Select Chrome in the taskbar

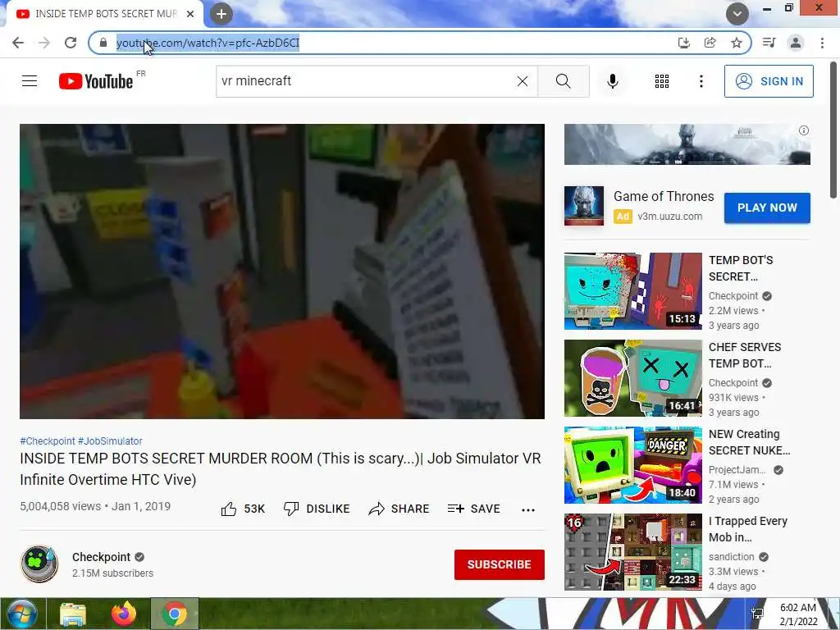[x=175, y=614]
